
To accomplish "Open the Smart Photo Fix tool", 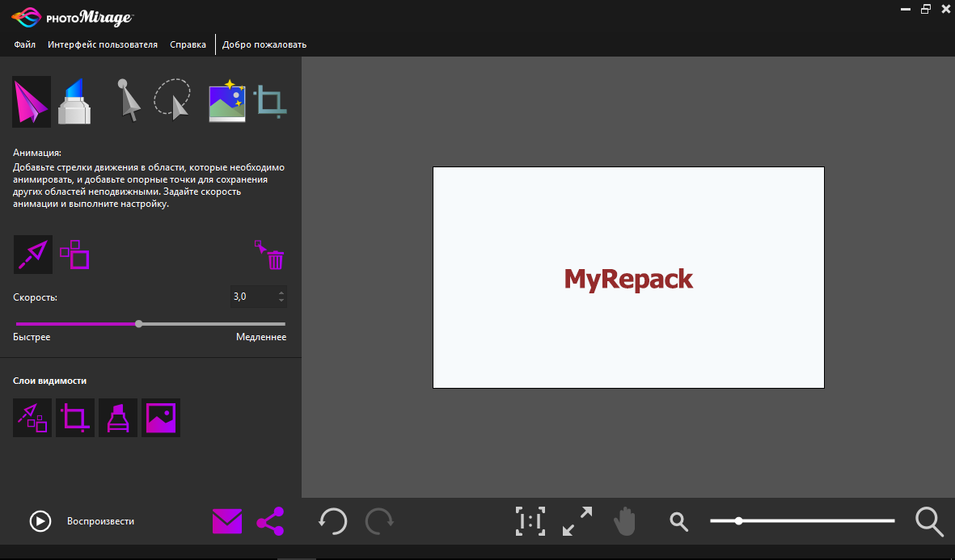I will point(226,101).
